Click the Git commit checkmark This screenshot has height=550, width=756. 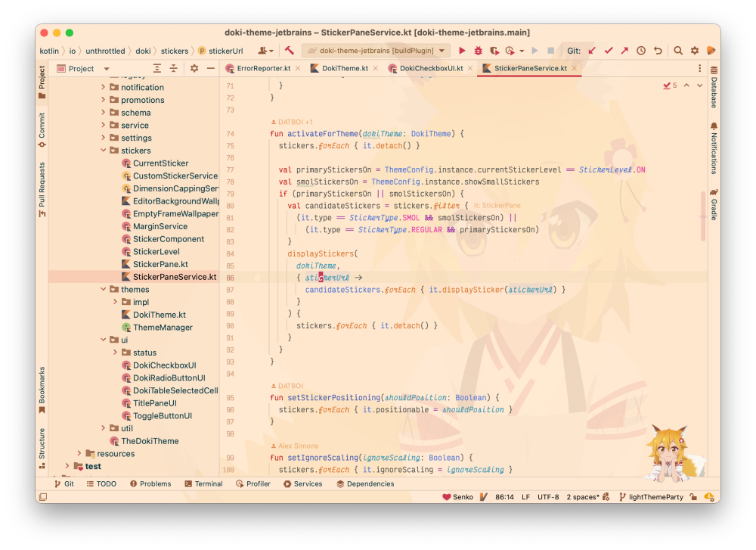609,51
